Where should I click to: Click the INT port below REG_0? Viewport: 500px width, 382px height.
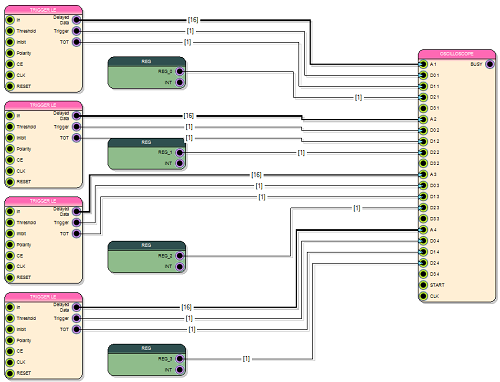180,82
